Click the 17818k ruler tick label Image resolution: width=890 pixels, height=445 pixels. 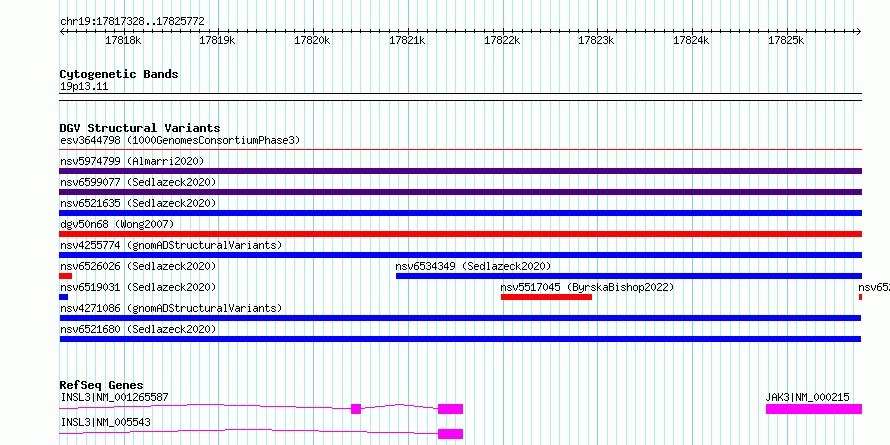123,40
